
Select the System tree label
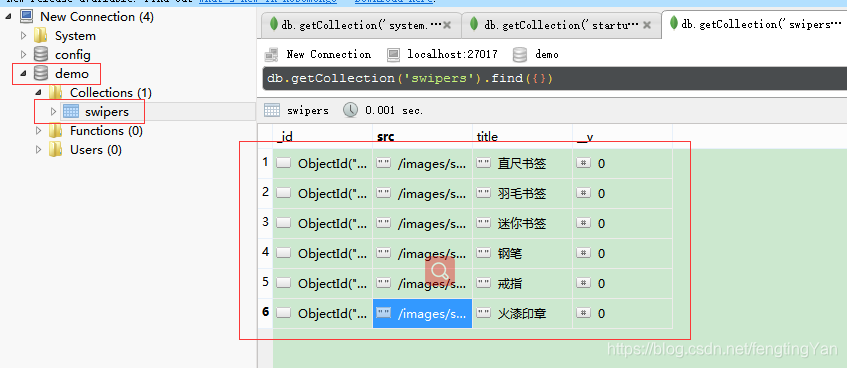click(x=75, y=36)
